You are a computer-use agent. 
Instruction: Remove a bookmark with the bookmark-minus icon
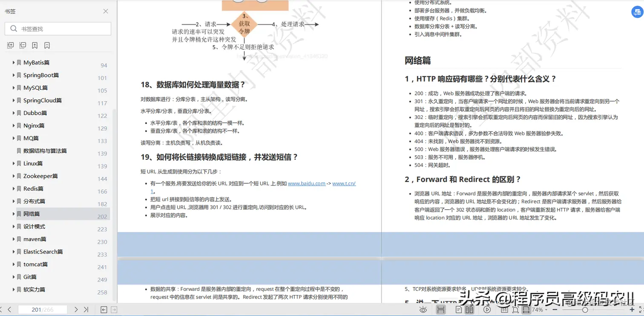[47, 45]
